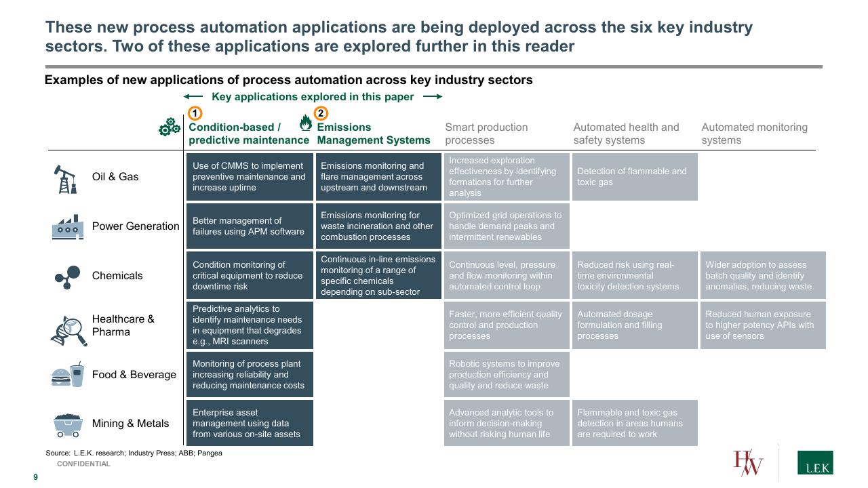The width and height of the screenshot is (868, 488).
Task: Select 'Emissions monitoring and flare management' cell
Action: [x=378, y=177]
